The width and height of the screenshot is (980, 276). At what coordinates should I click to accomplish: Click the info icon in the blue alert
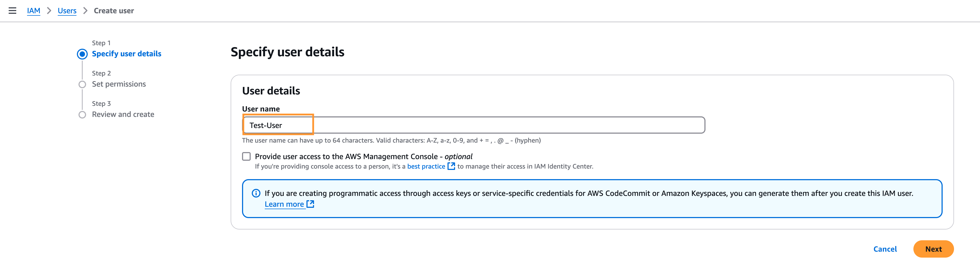pyautogui.click(x=256, y=193)
